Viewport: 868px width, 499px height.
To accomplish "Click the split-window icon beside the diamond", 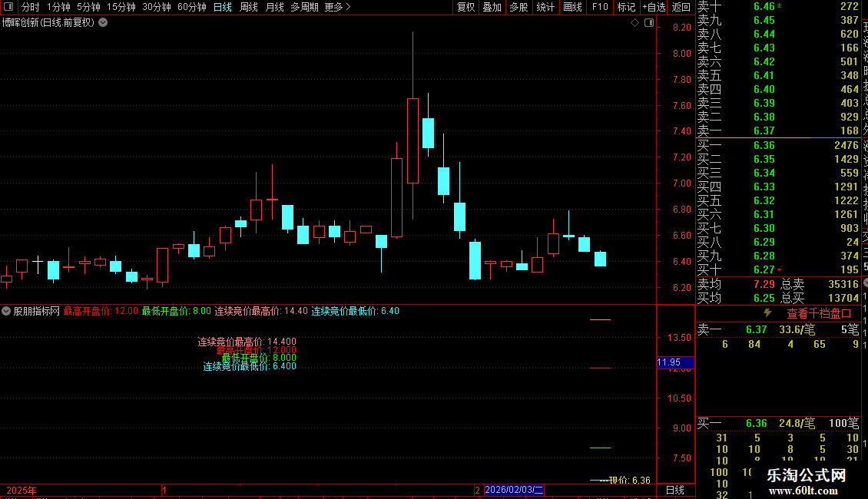I will click(649, 23).
